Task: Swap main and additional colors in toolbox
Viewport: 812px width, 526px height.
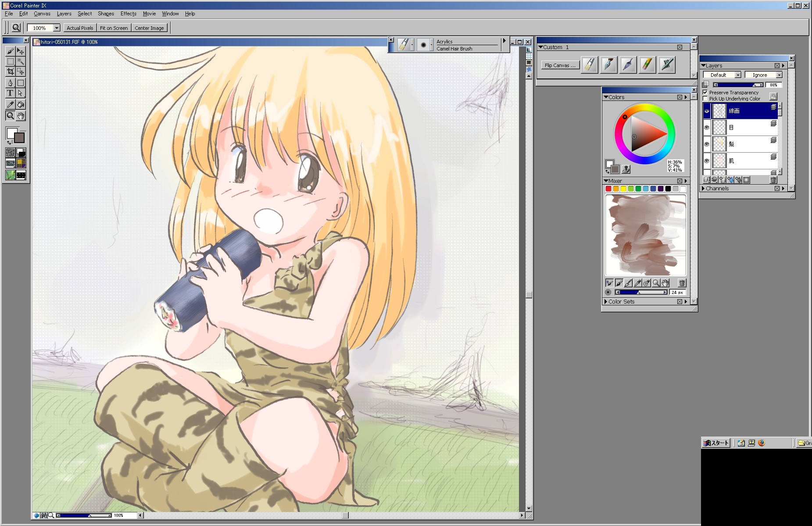Action: point(9,143)
